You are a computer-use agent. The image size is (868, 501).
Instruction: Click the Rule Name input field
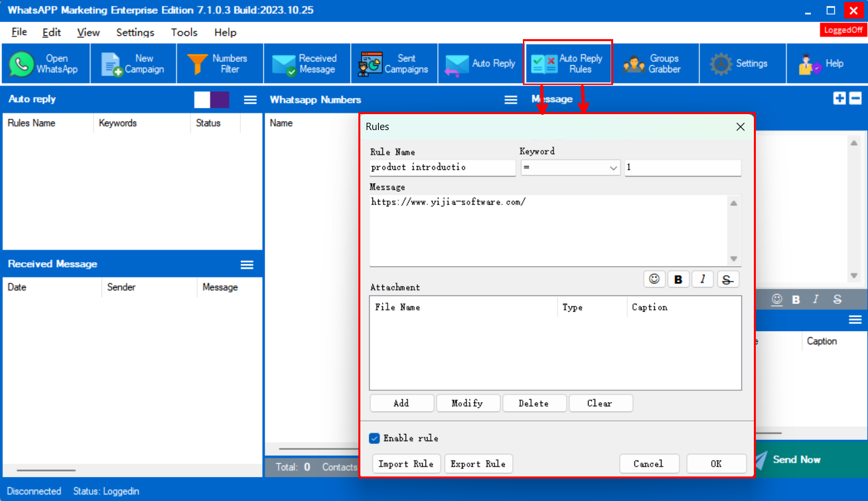(442, 167)
